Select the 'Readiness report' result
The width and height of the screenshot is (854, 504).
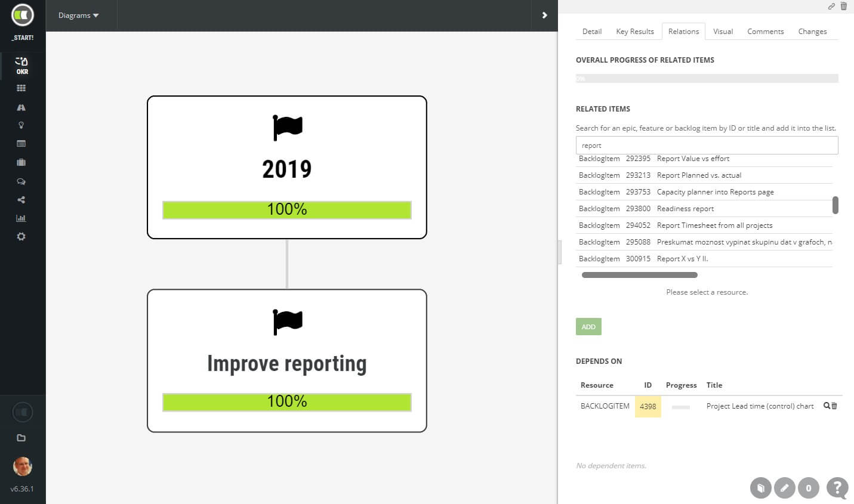[x=704, y=209]
